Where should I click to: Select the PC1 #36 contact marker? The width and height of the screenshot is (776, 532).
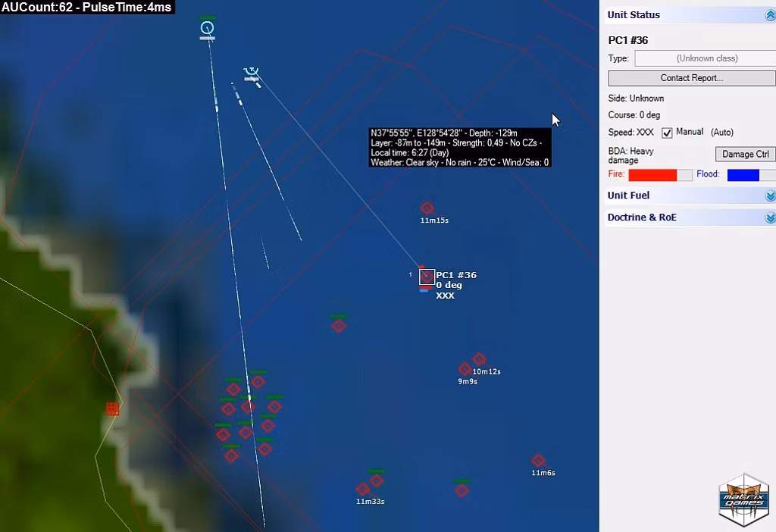coord(427,277)
